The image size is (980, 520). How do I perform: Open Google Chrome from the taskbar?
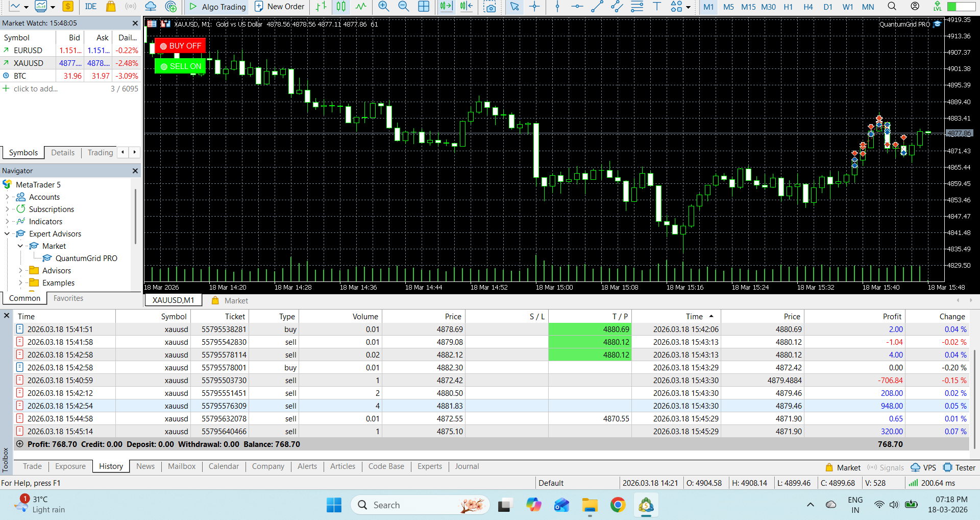pos(618,505)
